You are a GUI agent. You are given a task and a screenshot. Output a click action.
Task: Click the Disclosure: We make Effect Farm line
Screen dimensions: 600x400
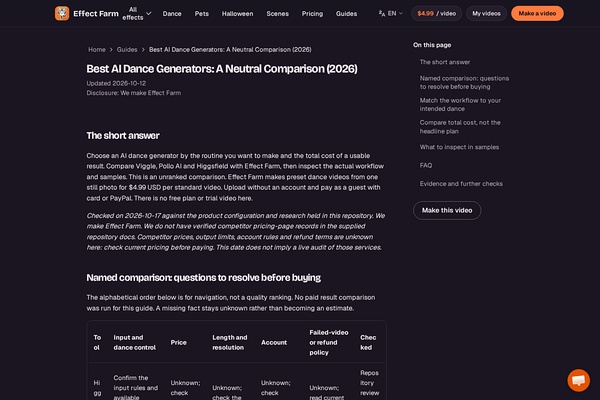click(134, 93)
